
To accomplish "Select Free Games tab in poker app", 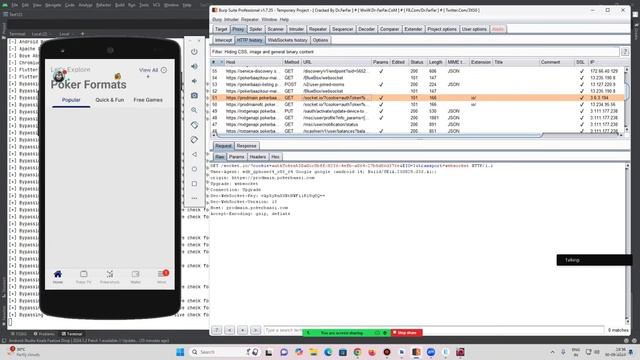I will (148, 100).
